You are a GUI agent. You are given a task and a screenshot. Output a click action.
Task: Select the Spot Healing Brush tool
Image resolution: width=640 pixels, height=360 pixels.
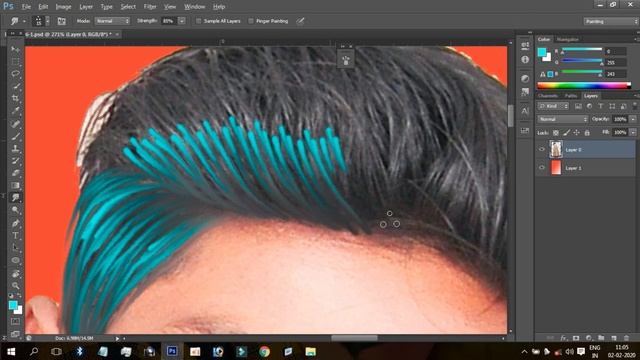pyautogui.click(x=16, y=124)
